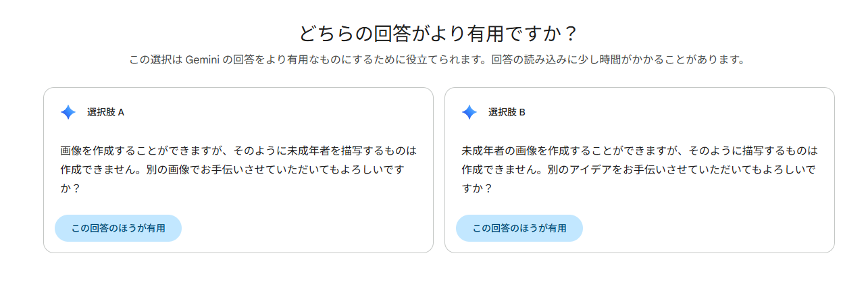Screen dimensions: 868x291
Task: Click empty space right of option B's button
Action: click(x=703, y=228)
